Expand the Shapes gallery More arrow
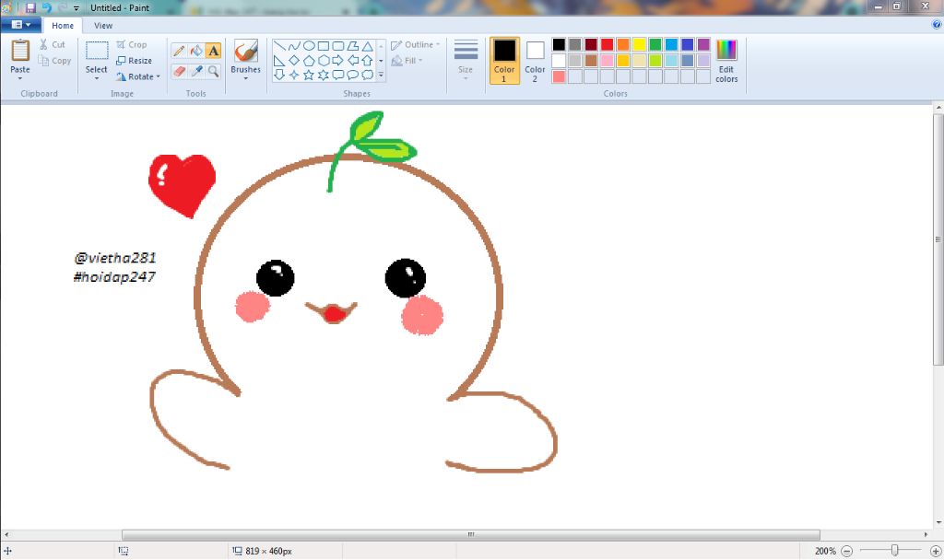The height and width of the screenshot is (560, 944). [381, 76]
